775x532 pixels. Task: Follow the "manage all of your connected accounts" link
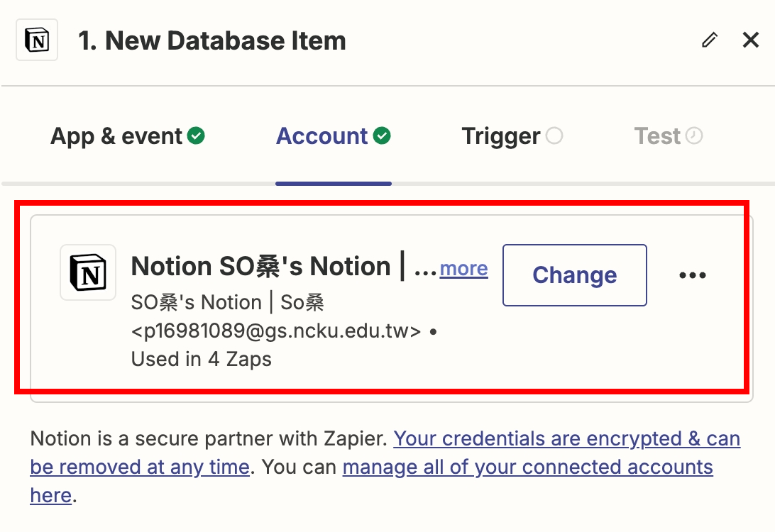click(x=527, y=467)
